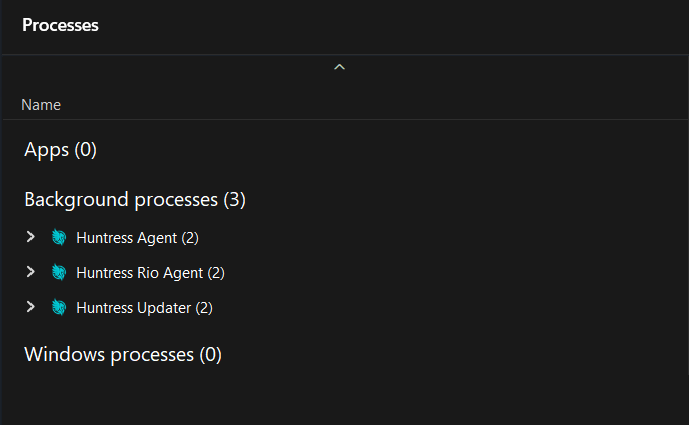The image size is (689, 425).
Task: Click the sort arrow above Name column
Action: click(339, 67)
